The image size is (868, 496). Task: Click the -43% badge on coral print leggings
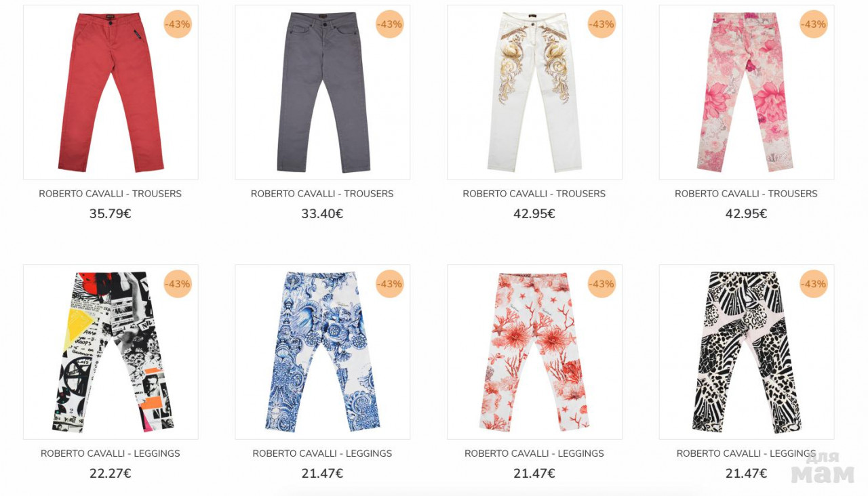coord(601,284)
